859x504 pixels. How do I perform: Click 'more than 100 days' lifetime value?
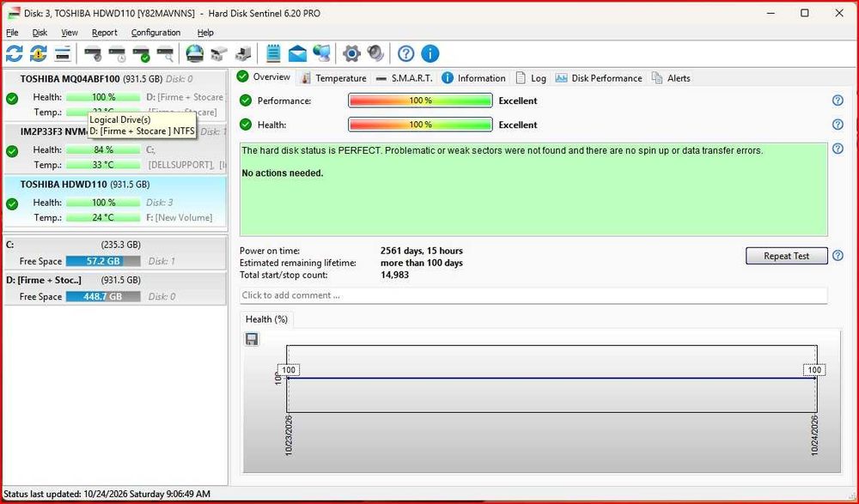pos(421,263)
